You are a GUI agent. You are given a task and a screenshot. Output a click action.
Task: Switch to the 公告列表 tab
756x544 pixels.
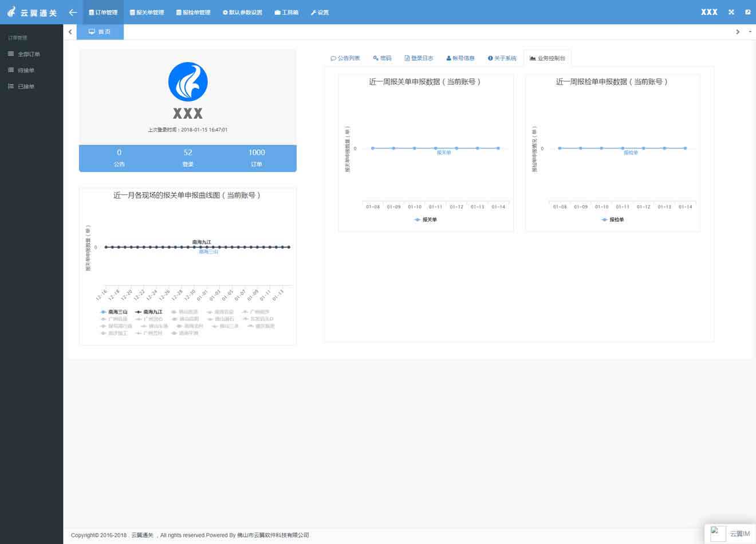[345, 58]
